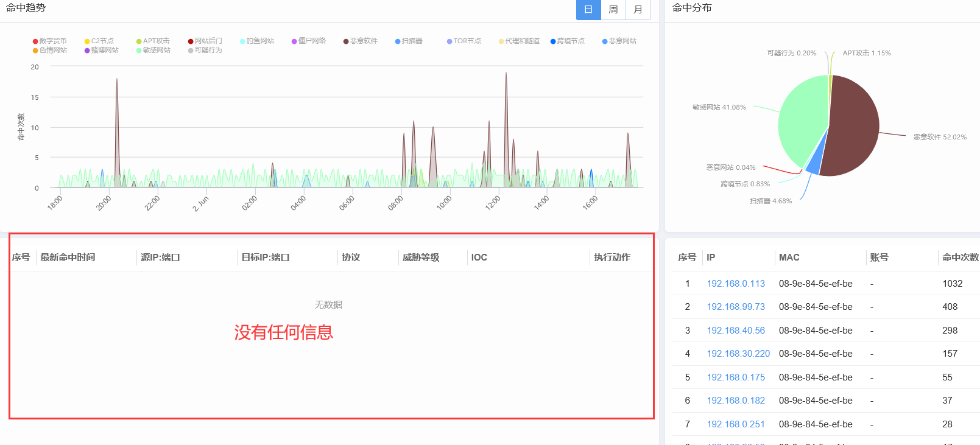Click the APT攻击 1.15% pie label
Image resolution: width=980 pixels, height=445 pixels.
[867, 53]
